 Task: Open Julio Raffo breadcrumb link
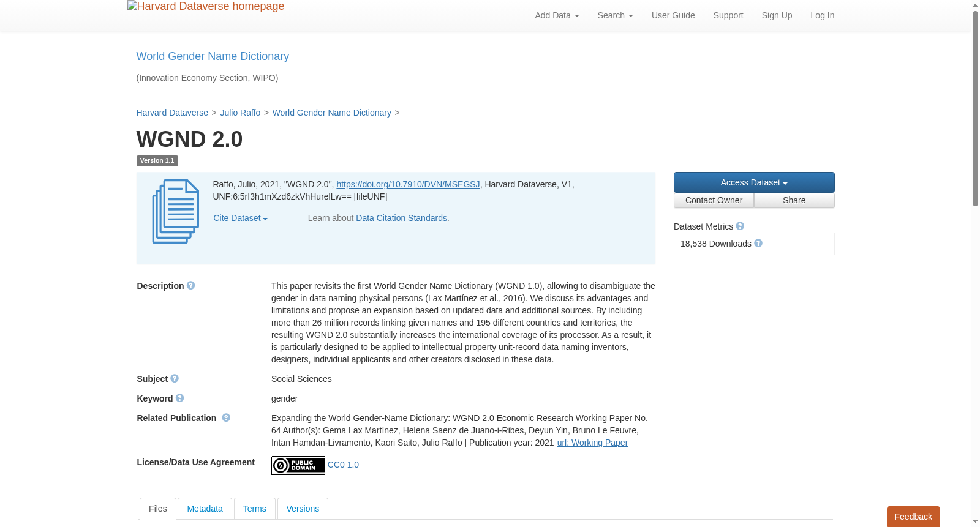click(x=240, y=113)
